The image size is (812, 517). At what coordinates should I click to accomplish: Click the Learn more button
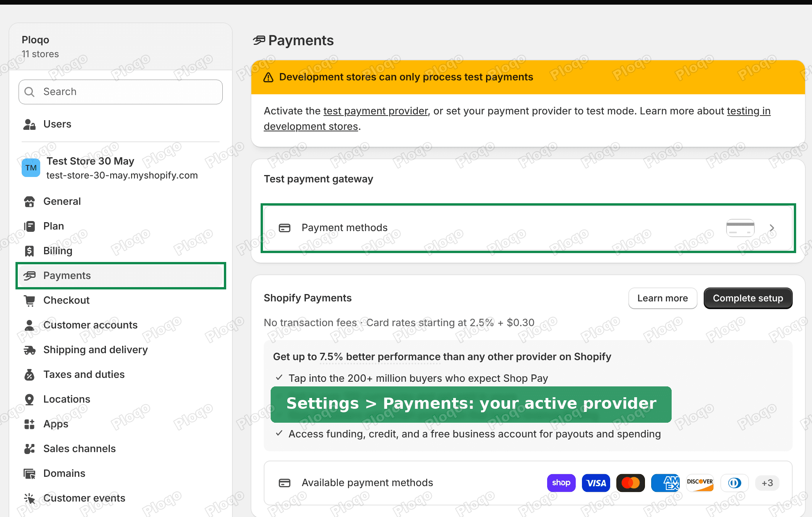pyautogui.click(x=663, y=298)
